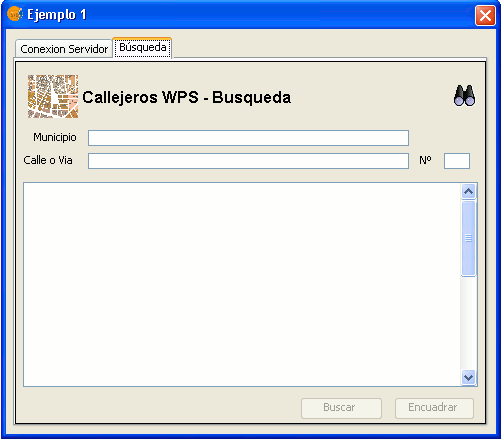
Task: Click the Calle o Via label
Action: tap(48, 160)
